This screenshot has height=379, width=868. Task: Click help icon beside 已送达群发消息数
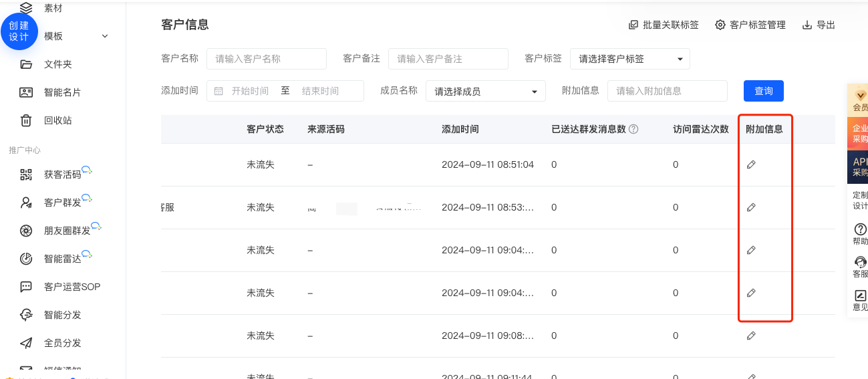tap(633, 129)
